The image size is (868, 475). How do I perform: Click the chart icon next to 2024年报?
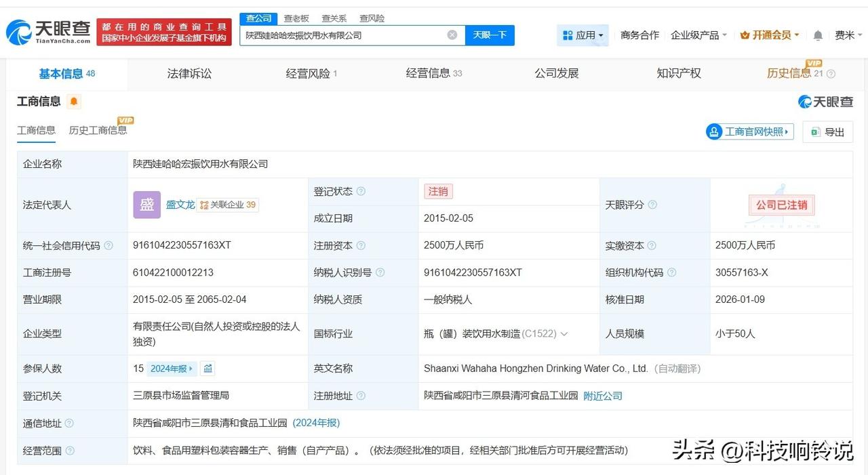[208, 369]
